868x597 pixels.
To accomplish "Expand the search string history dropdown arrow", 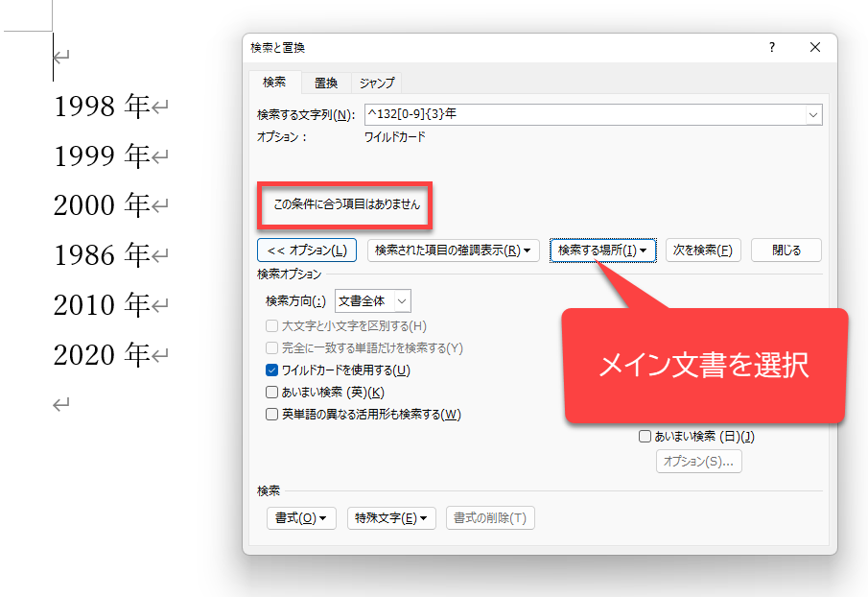I will point(813,114).
